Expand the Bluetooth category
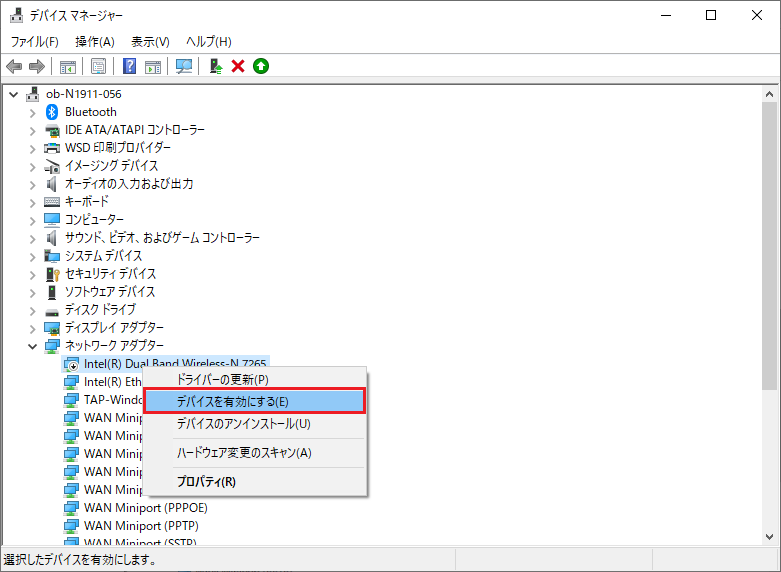The image size is (781, 572). (32, 112)
